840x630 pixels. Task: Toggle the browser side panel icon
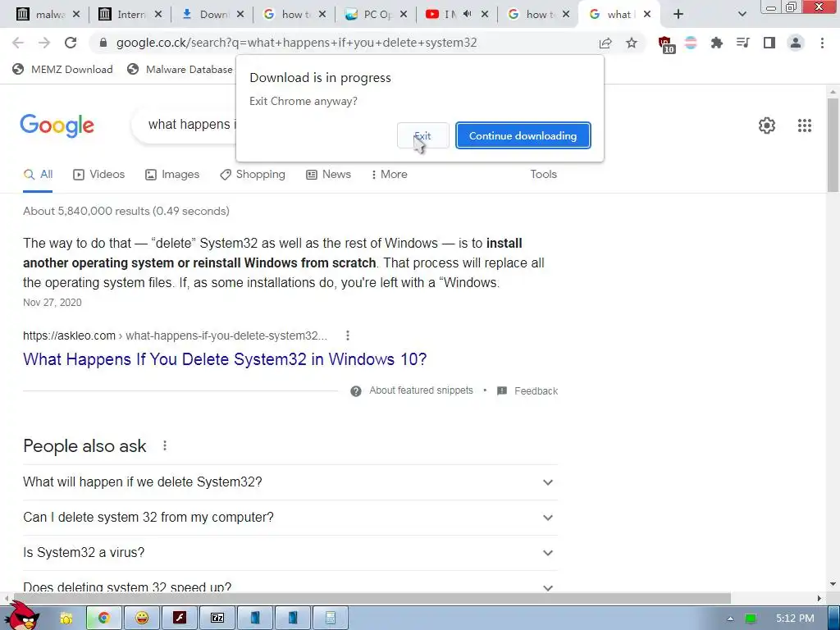click(769, 43)
